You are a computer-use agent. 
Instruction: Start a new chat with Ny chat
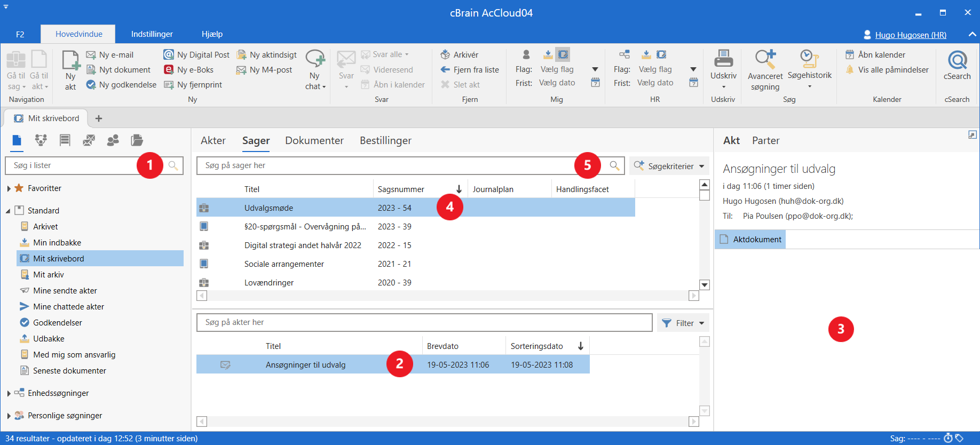click(315, 61)
